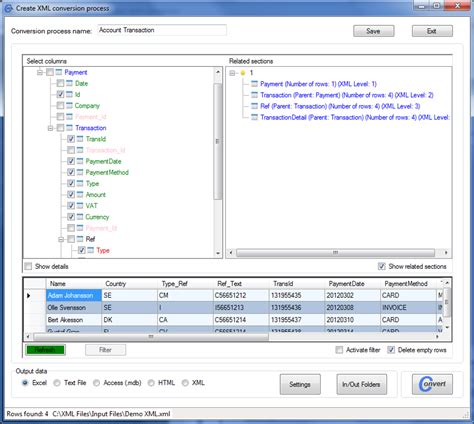Toggle the Show details checkbox
Viewport: 474px width, 424px height.
[28, 266]
